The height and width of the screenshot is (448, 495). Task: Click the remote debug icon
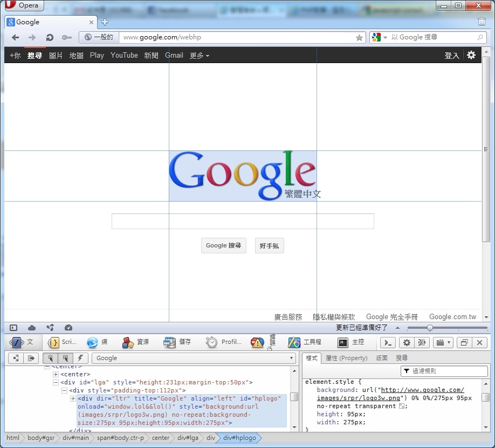pyautogui.click(x=422, y=342)
